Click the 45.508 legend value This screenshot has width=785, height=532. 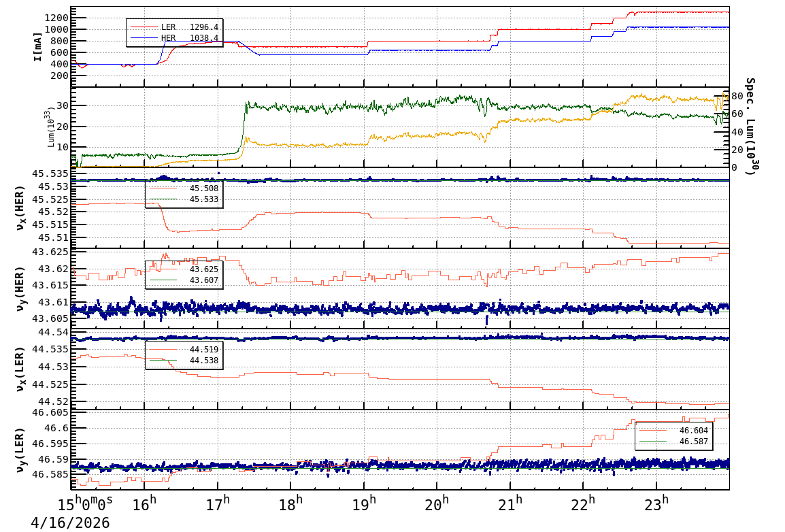(x=204, y=188)
